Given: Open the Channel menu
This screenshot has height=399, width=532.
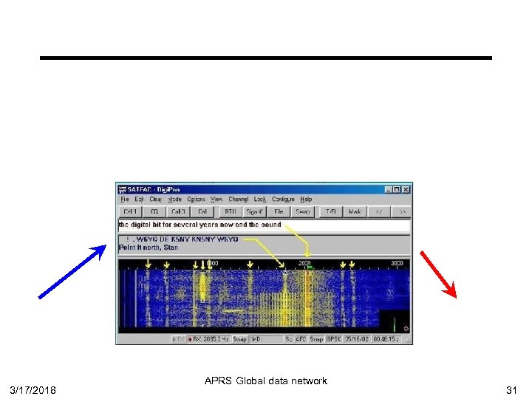Looking at the screenshot, I should tap(238, 199).
